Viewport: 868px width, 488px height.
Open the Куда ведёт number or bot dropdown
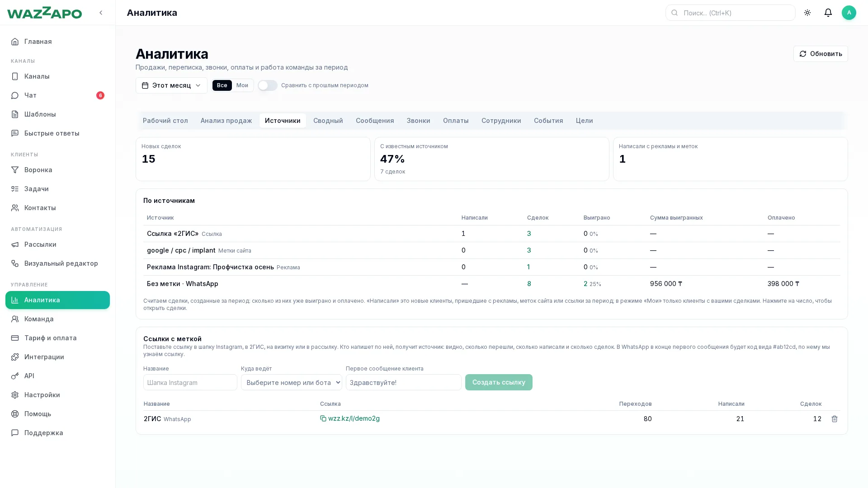[292, 382]
